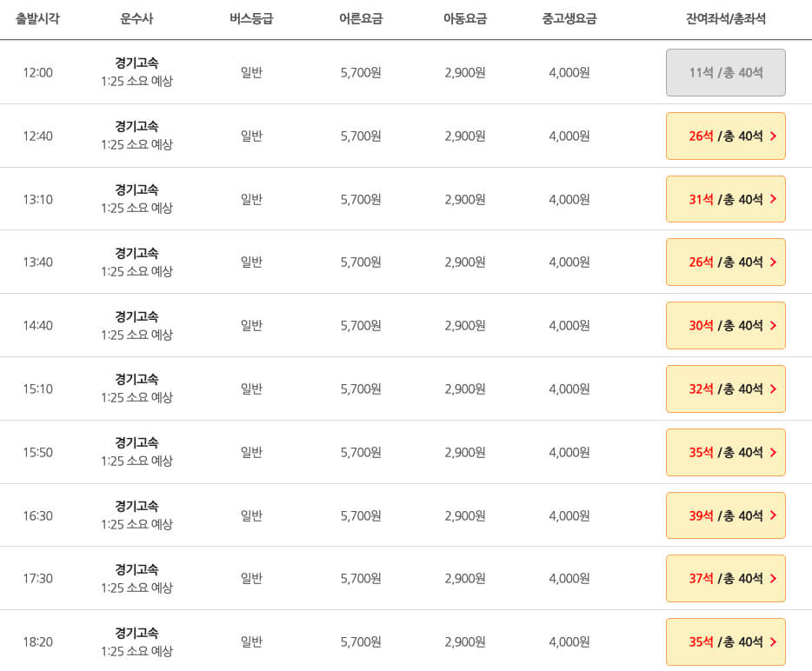Click 일반 bus grade label on the 17:30 row
The width and height of the screenshot is (812, 671).
point(253,578)
